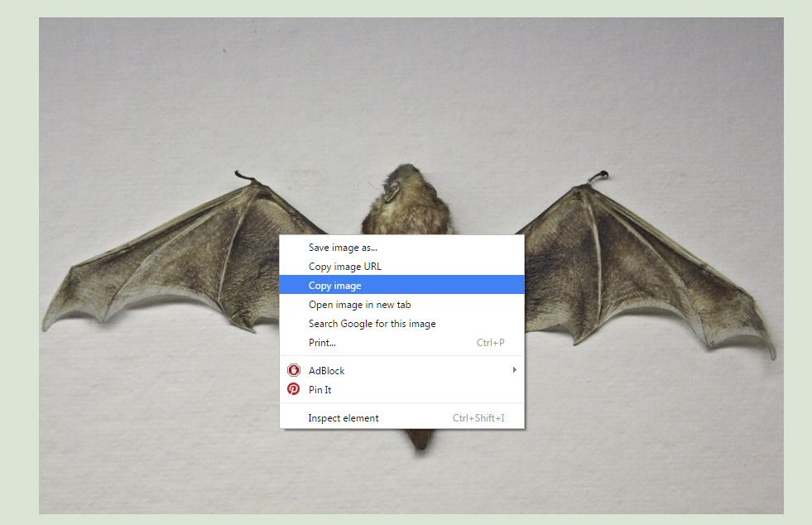Expand the AdBlock submenu arrow
The width and height of the screenshot is (812, 525).
[x=514, y=370]
